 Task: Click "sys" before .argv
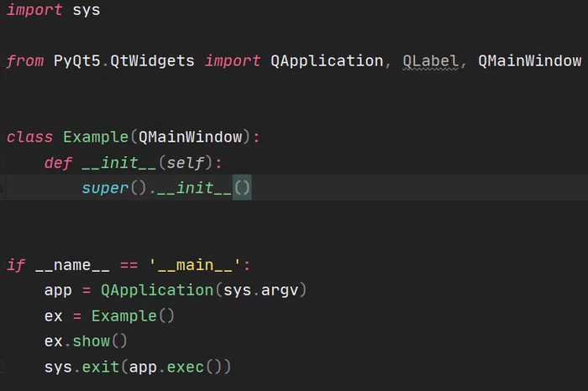point(237,290)
